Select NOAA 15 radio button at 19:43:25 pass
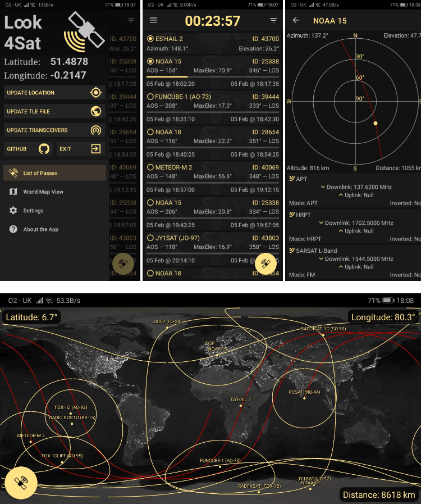The height and width of the screenshot is (504, 421). coord(150,203)
